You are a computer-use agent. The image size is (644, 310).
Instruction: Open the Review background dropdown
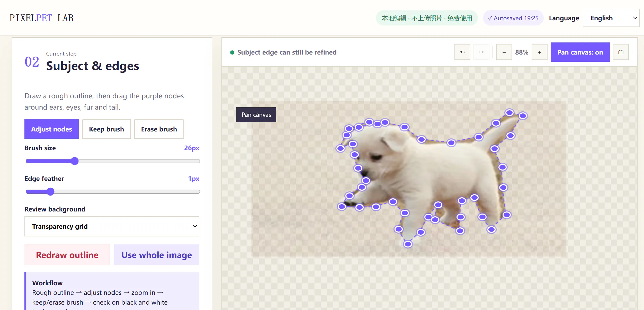coord(112,226)
